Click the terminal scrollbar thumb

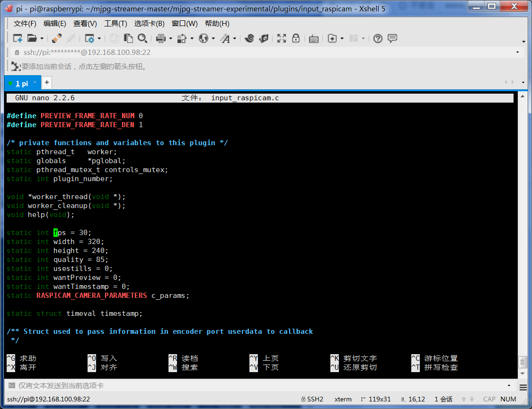(523, 362)
